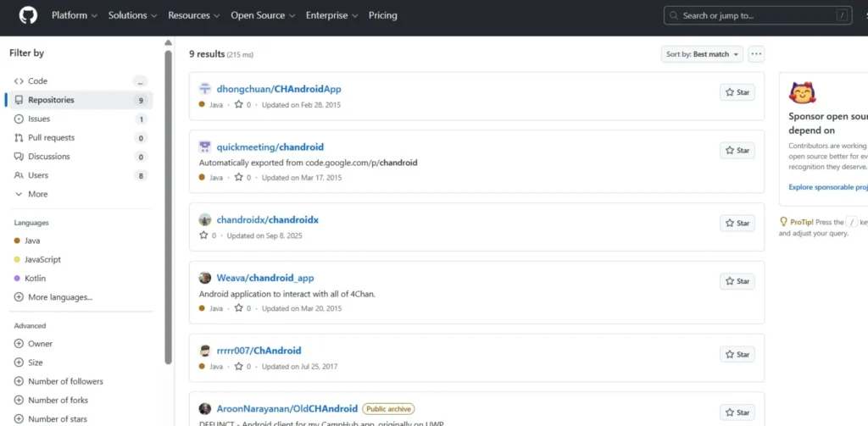Filter results by Repositories
Image resolution: width=868 pixels, height=426 pixels.
click(81, 100)
